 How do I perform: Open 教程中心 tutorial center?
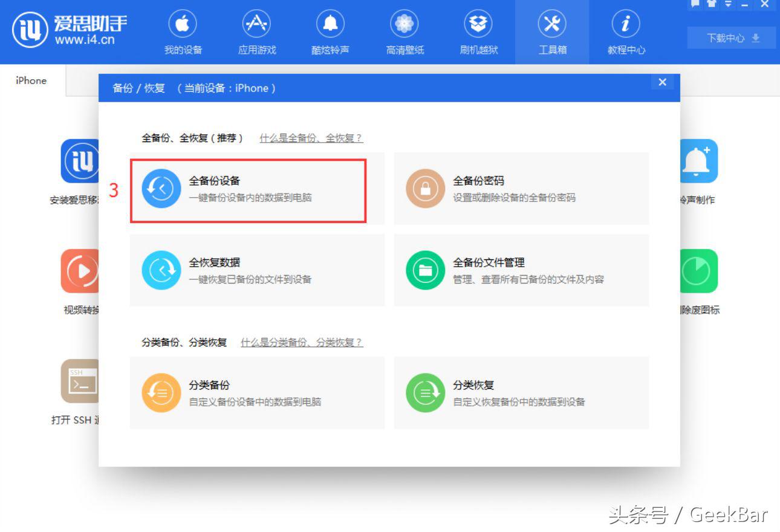pyautogui.click(x=625, y=31)
